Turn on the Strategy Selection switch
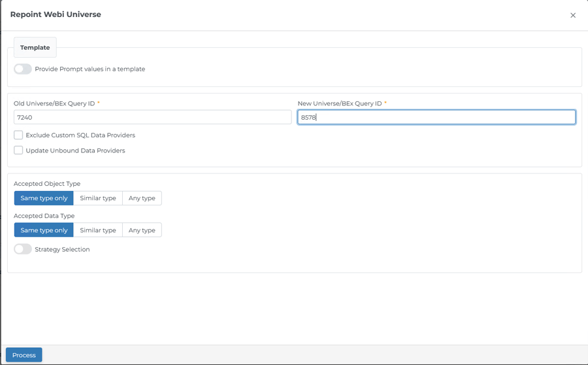Image resolution: width=588 pixels, height=365 pixels. point(23,249)
